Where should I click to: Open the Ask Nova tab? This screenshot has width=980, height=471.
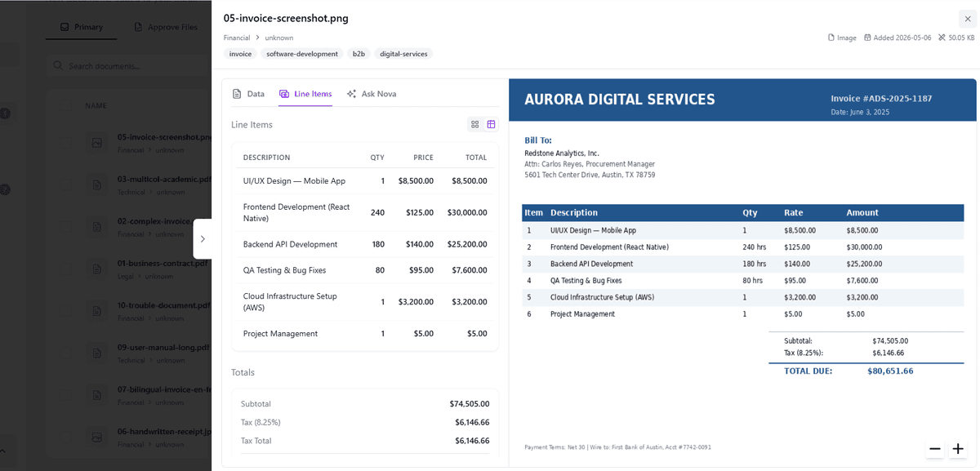(372, 94)
